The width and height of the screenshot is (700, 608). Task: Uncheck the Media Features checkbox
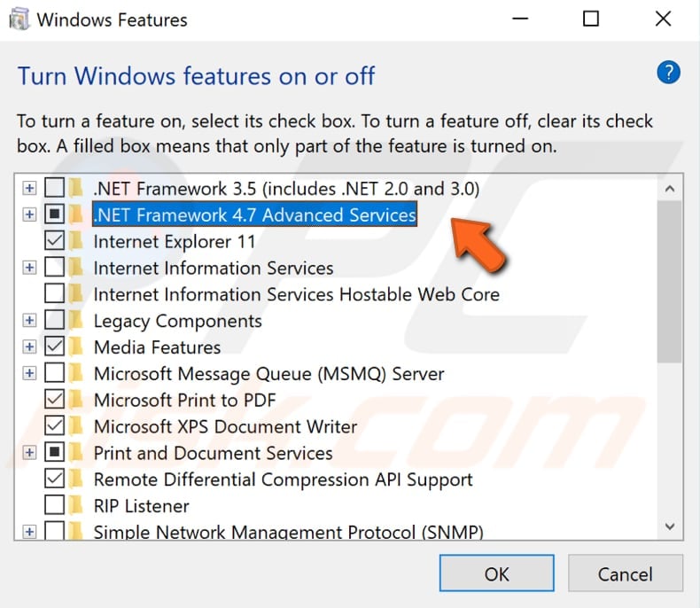(54, 347)
